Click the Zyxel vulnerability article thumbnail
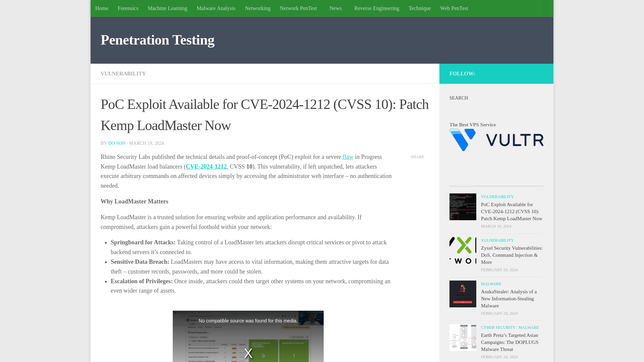This screenshot has height=362, width=644. click(x=463, y=251)
